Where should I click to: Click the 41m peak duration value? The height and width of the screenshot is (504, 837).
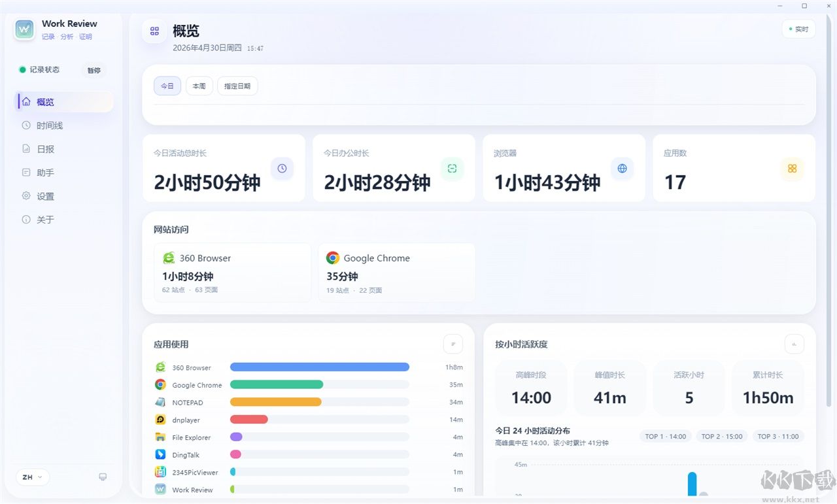click(x=610, y=397)
